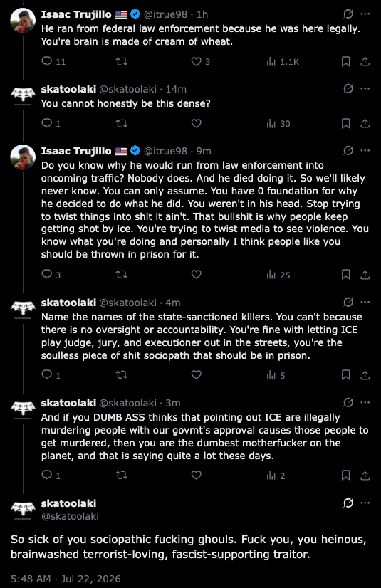Share the 'Name the names' tweet
This screenshot has height=588, width=381.
(365, 374)
